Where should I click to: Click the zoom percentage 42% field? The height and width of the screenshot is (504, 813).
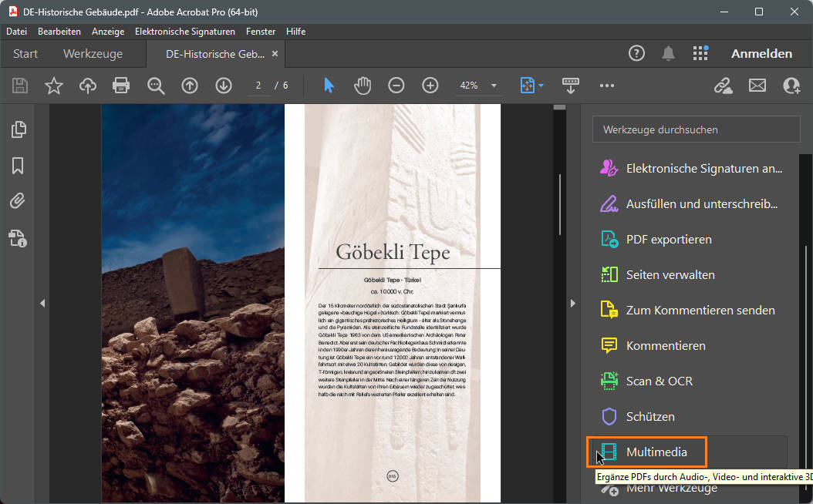469,86
